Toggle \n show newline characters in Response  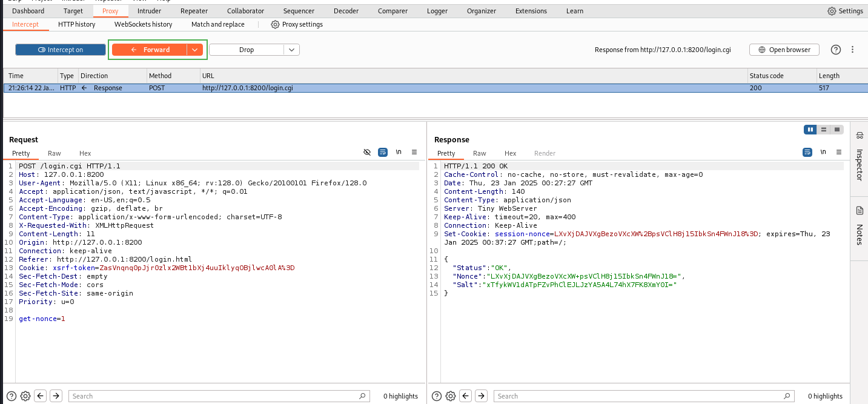823,153
